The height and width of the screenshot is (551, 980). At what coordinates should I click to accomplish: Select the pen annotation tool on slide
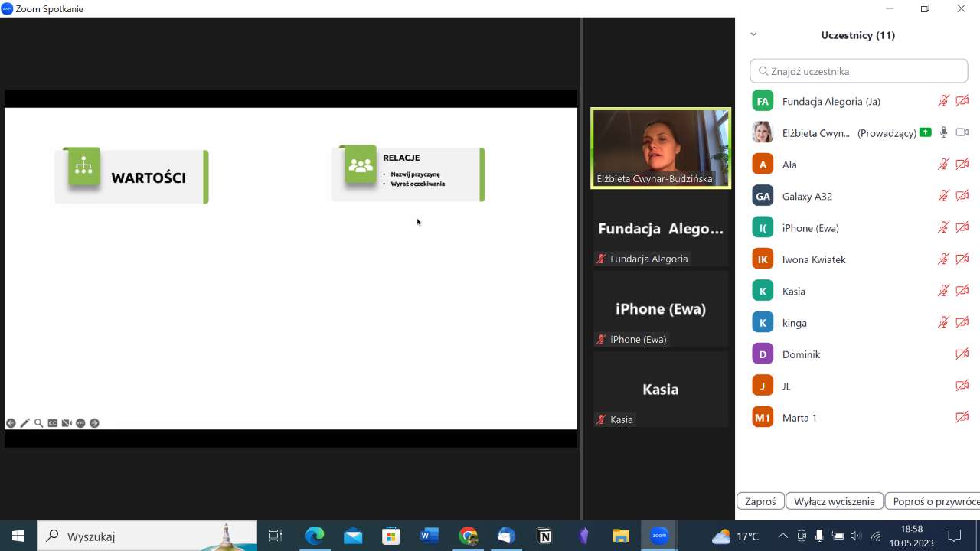tap(24, 423)
